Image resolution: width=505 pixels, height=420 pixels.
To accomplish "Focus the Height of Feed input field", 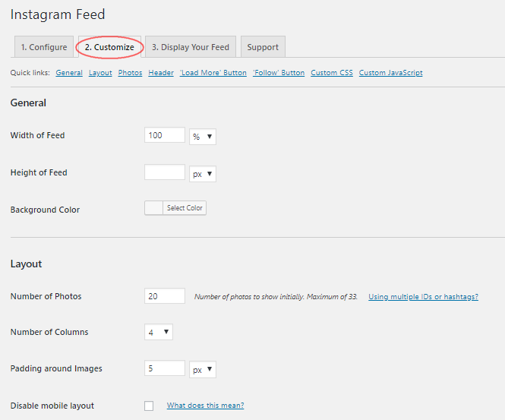I will click(x=165, y=172).
